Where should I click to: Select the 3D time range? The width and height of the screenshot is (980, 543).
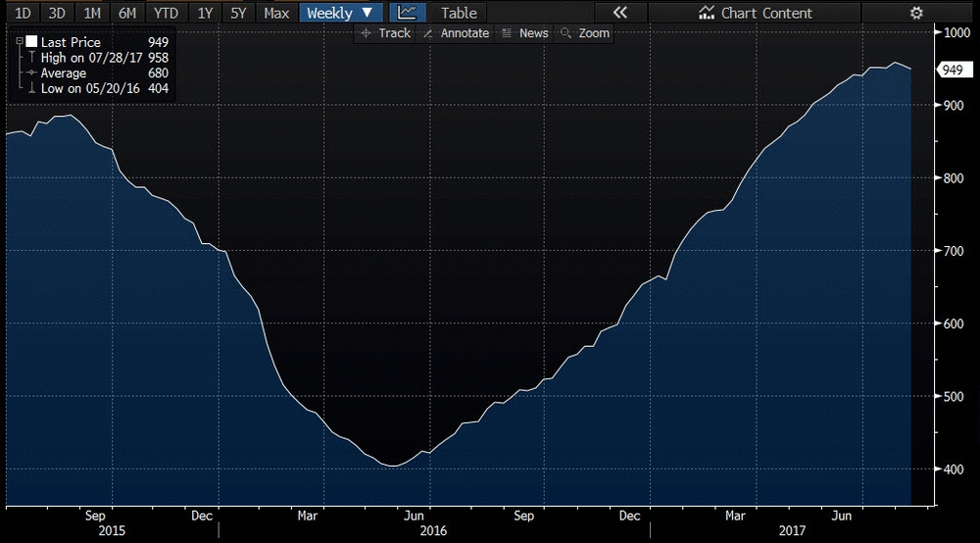(57, 13)
